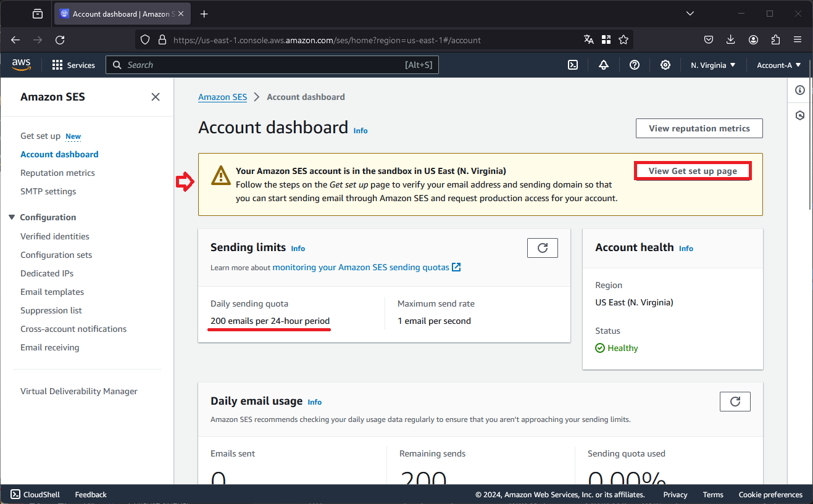Open the AWS home logo

21,65
